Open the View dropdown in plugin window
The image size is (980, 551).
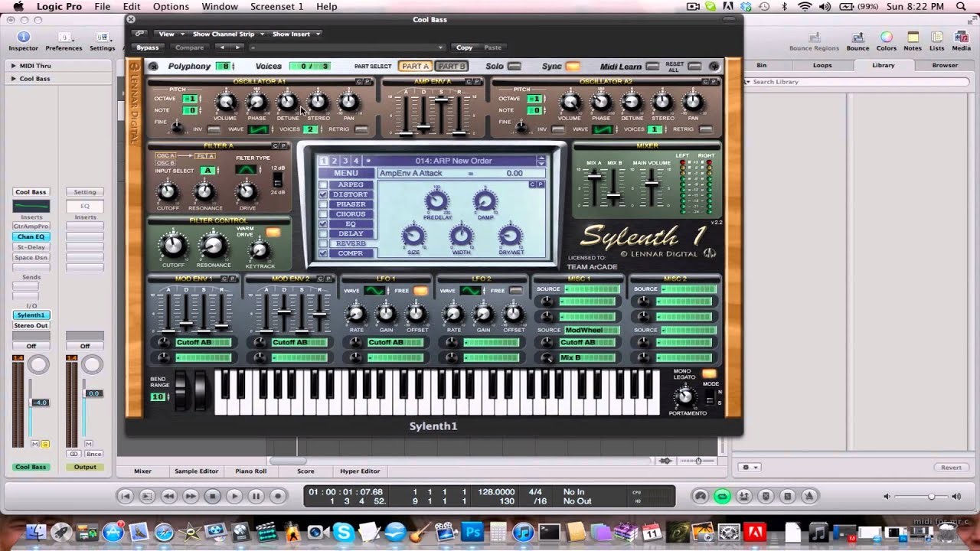[x=169, y=34]
